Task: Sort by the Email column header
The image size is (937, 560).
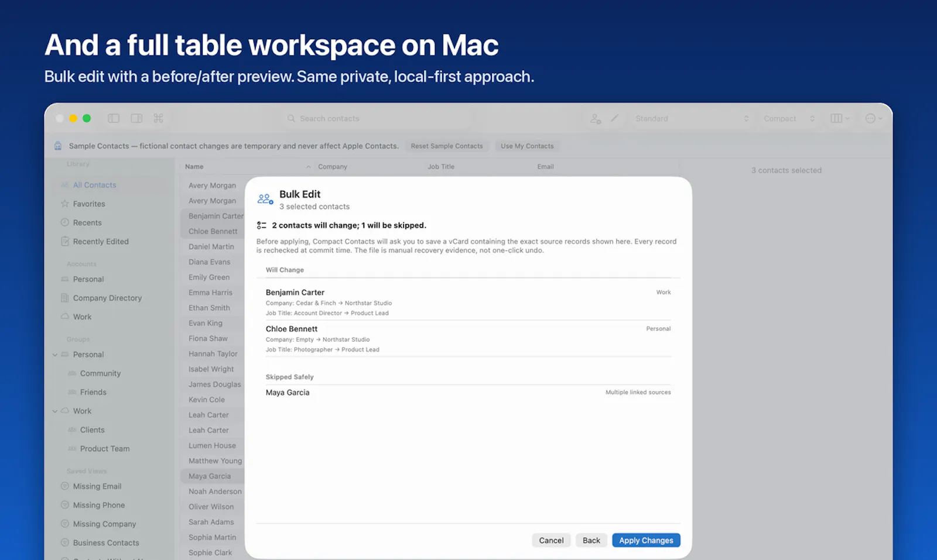Action: (x=545, y=167)
